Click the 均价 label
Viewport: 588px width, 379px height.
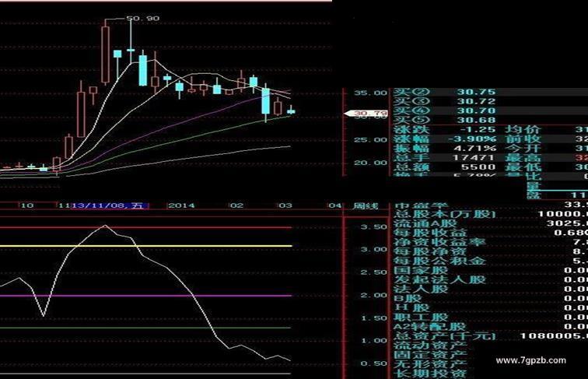[523, 129]
